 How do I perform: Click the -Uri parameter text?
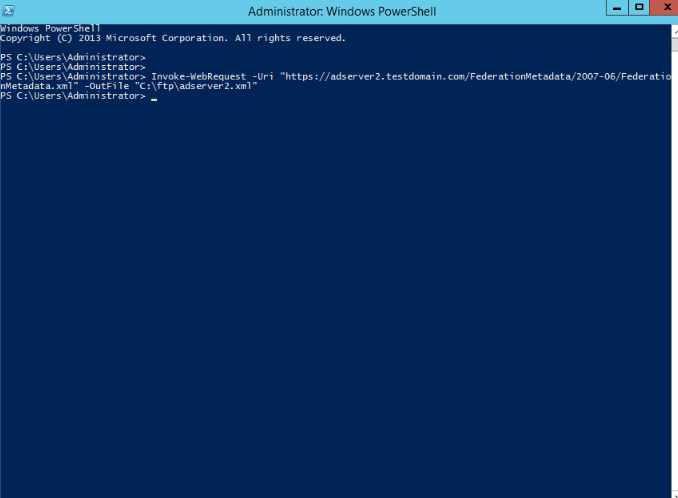point(263,77)
